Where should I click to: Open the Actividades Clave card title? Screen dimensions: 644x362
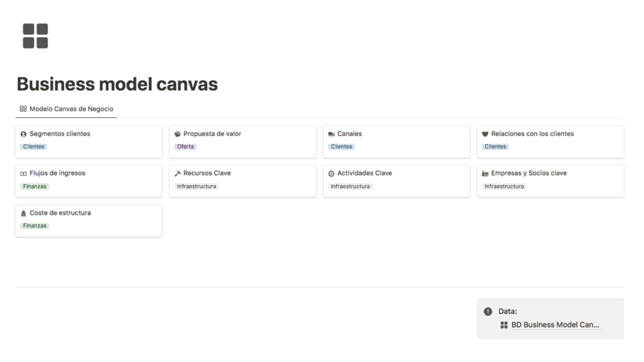[365, 173]
